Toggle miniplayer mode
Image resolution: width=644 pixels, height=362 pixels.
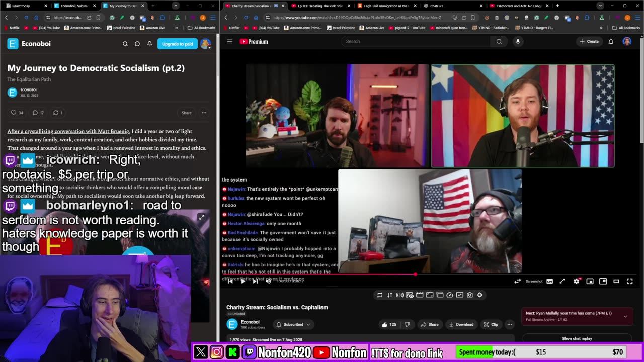590,281
